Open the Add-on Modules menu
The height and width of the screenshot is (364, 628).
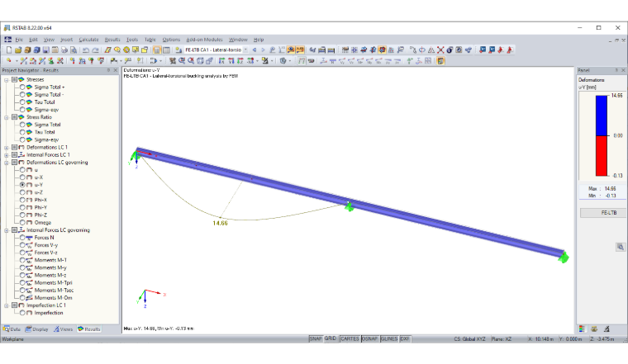tap(204, 40)
